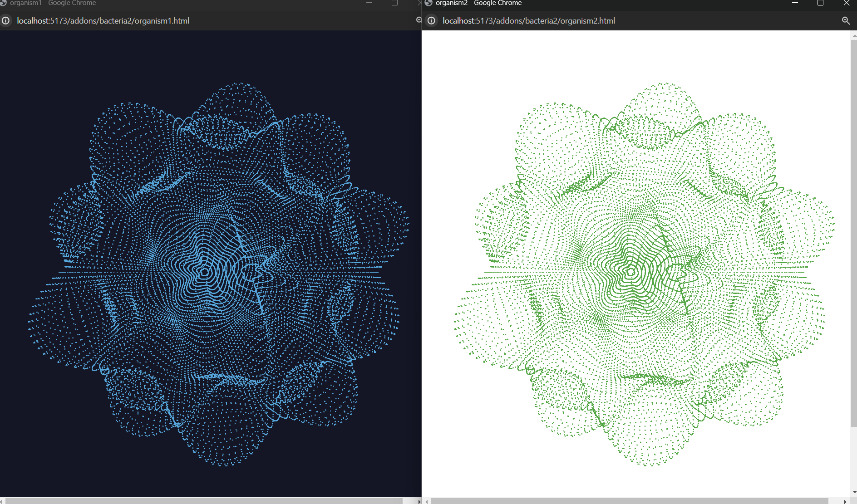
Task: Close the organism2 Chrome window
Action: [846, 3]
